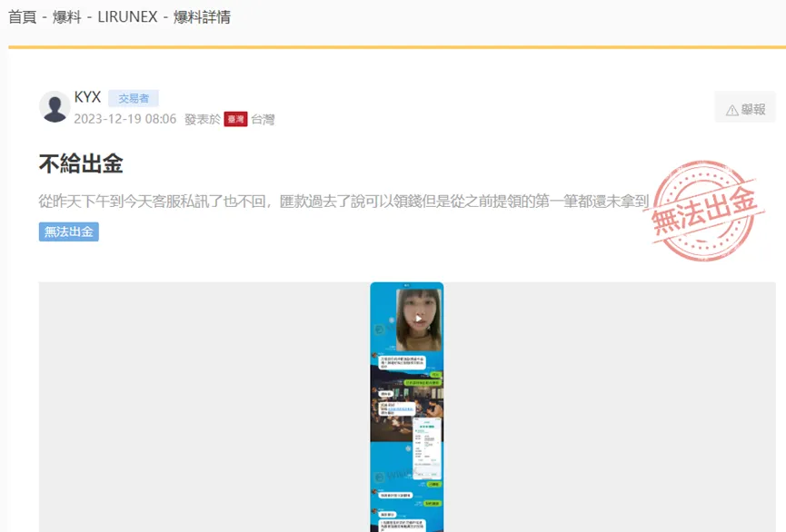
Task: Open the chat screenshot thumbnail
Action: point(406,407)
